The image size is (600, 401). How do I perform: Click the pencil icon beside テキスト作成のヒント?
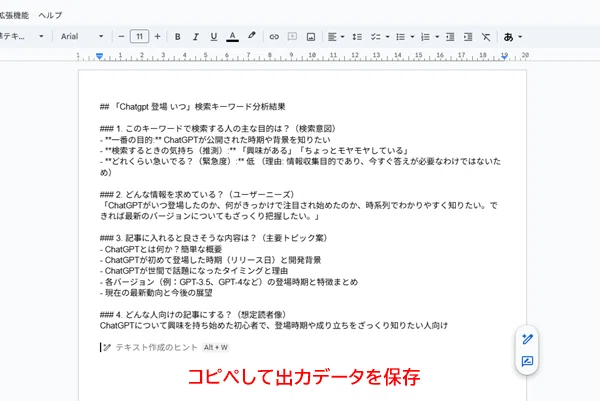(107, 347)
